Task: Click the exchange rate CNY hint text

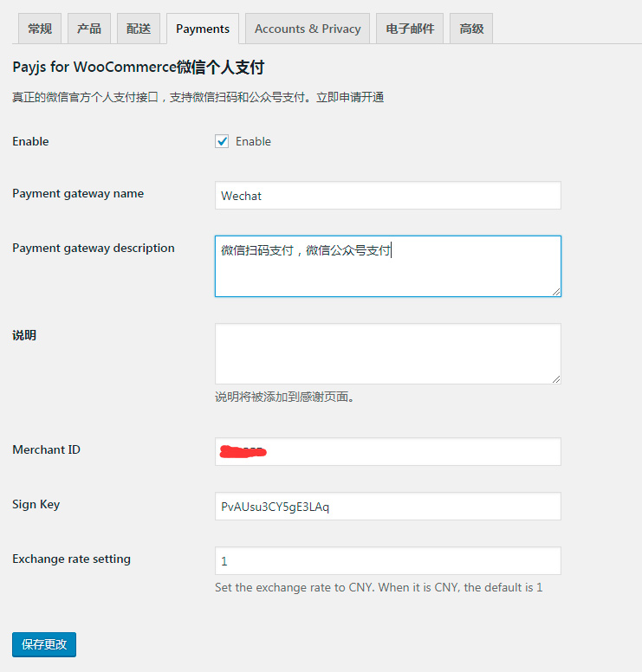Action: point(379,588)
